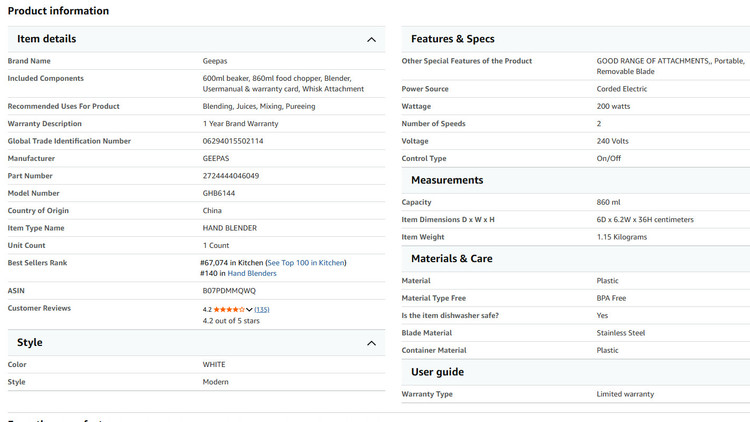This screenshot has height=422, width=750.
Task: Select the style value Modern
Action: click(215, 382)
